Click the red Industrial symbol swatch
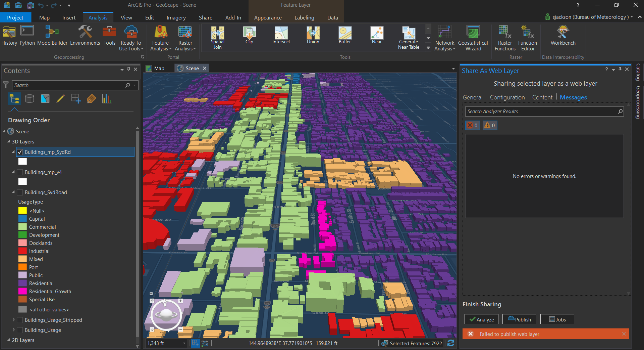Screen dimensions: 644x350 (x=22, y=251)
